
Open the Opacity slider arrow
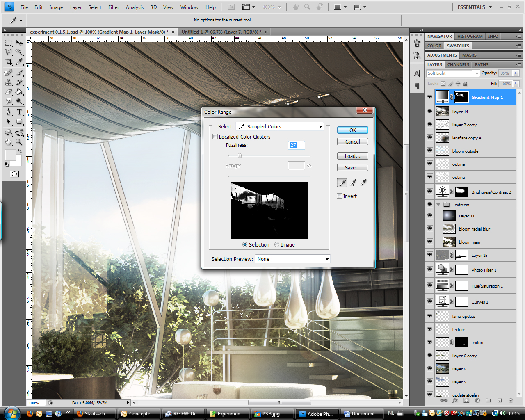(x=516, y=73)
